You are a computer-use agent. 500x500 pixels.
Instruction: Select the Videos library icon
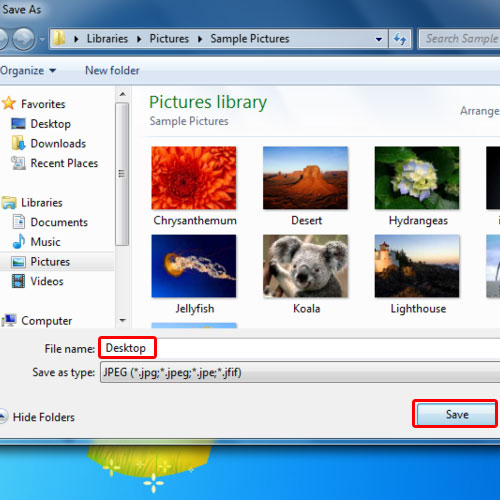point(18,281)
